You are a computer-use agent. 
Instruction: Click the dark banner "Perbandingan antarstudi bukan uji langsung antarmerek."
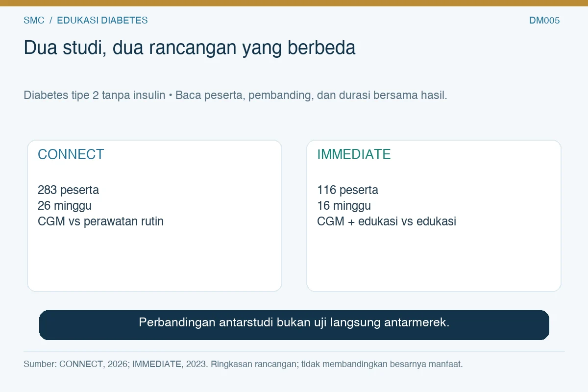point(294,325)
